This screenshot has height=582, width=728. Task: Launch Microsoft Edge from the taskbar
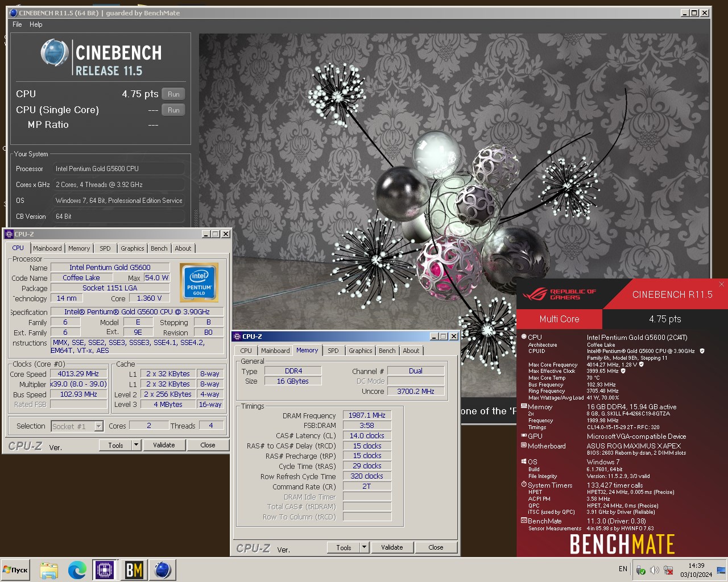(77, 570)
